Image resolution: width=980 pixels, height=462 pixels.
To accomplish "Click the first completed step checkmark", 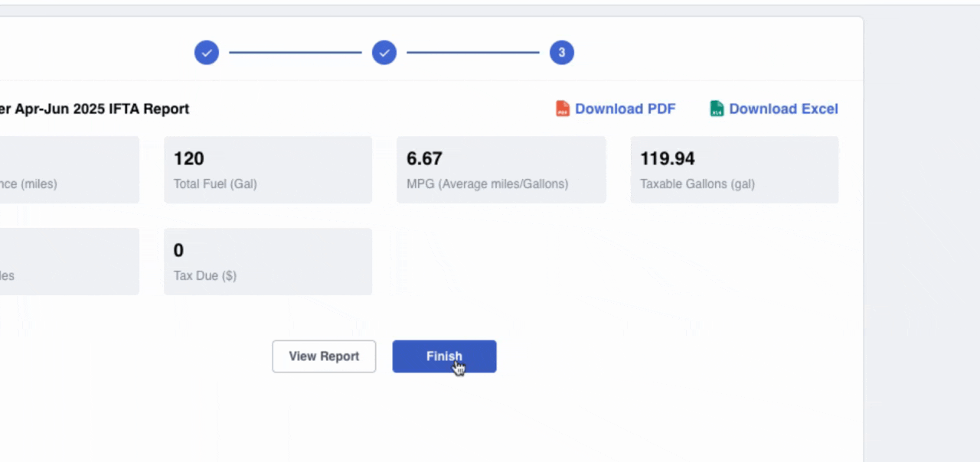I will [x=207, y=53].
